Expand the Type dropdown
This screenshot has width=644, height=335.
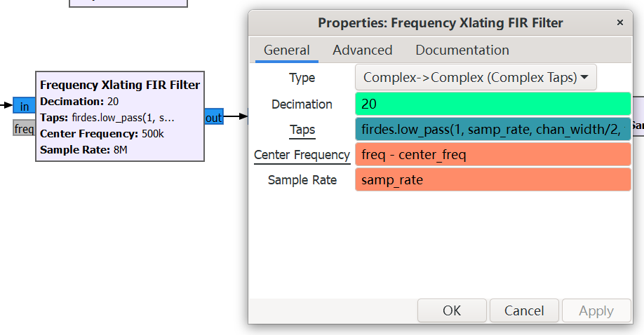(x=476, y=78)
